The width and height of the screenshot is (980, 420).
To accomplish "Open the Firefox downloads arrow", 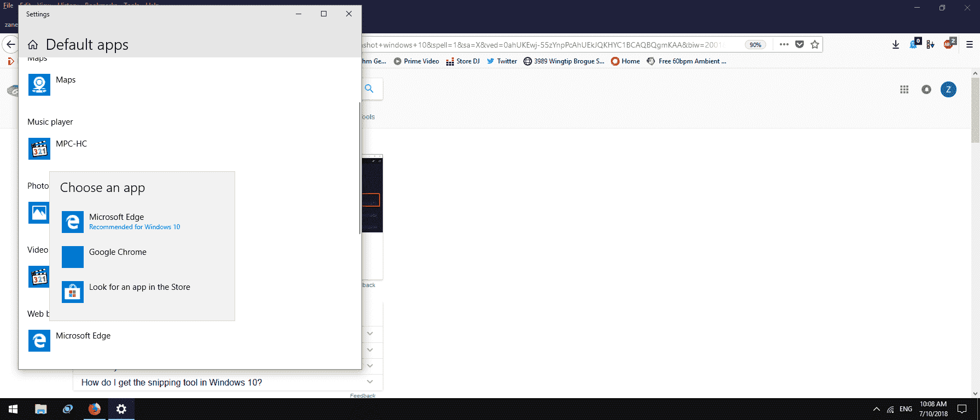I will click(896, 44).
